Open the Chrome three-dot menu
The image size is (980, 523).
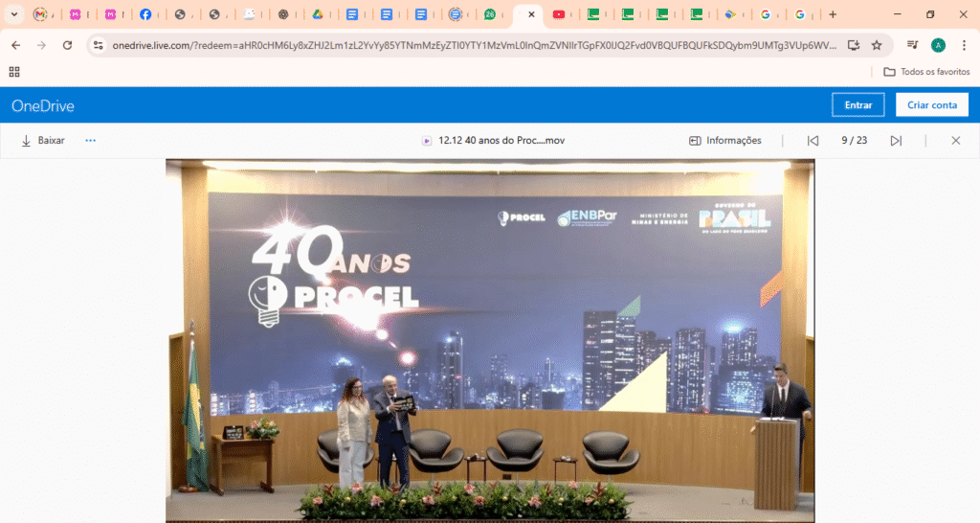pyautogui.click(x=964, y=45)
